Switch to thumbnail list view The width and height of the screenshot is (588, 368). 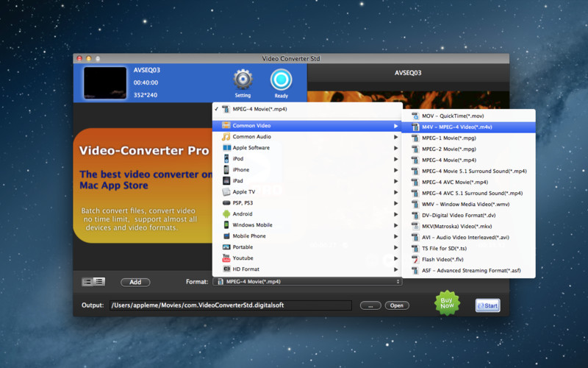coord(87,282)
